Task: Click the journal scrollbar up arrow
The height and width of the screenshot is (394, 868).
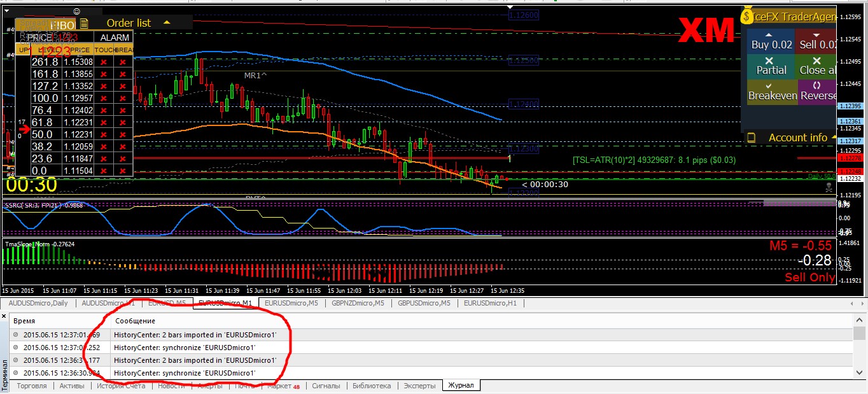Action: point(860,321)
